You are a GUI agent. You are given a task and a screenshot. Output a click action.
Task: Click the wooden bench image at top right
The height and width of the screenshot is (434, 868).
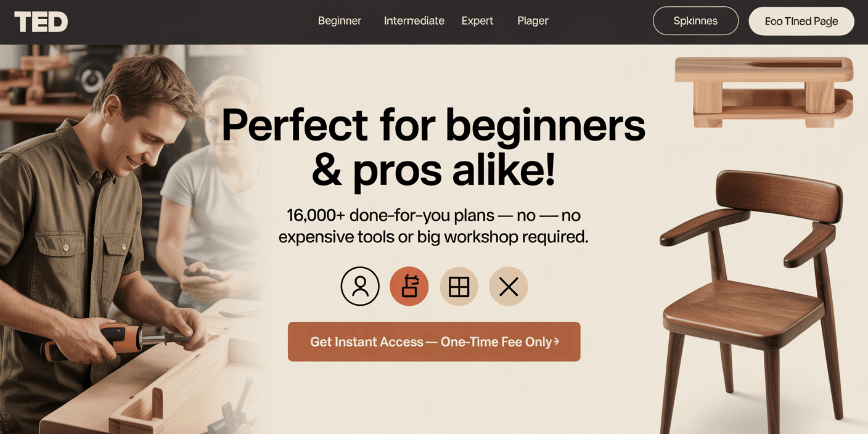pyautogui.click(x=764, y=92)
